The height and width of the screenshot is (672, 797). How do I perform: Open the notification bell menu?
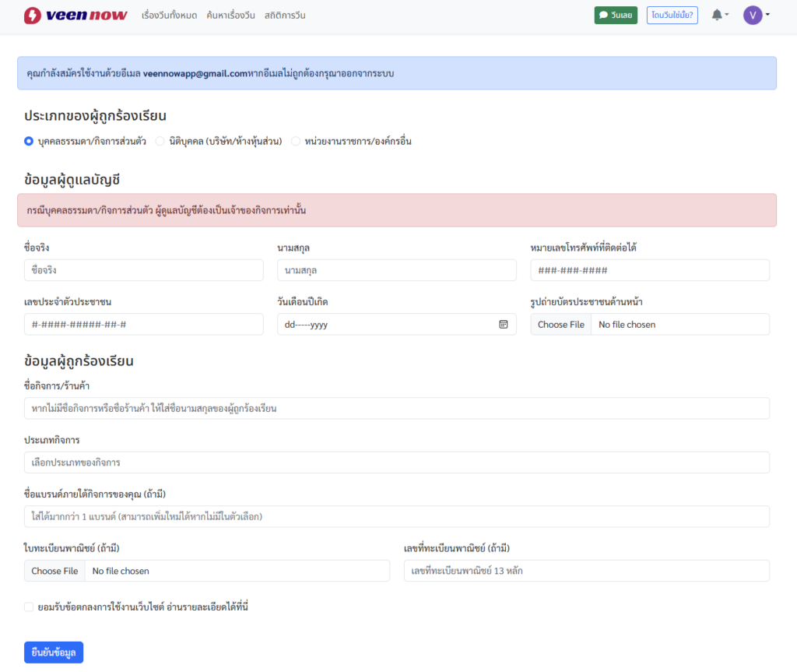tap(719, 15)
